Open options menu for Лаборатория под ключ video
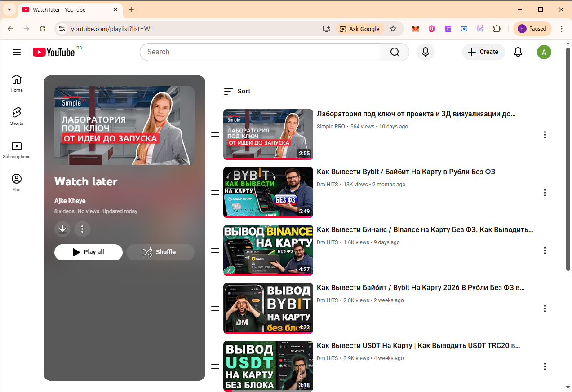Screen dimensions: 572x392 tap(545, 135)
